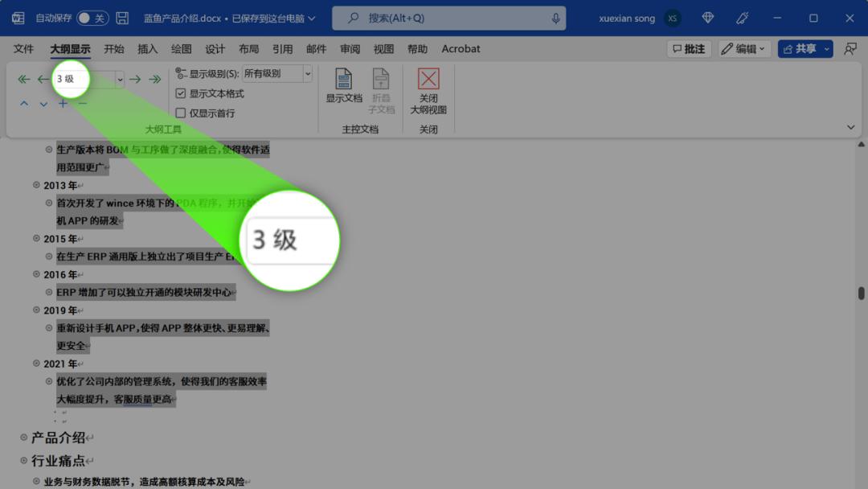
Task: Uncheck 显示文本格式 checkbox
Action: (x=180, y=94)
